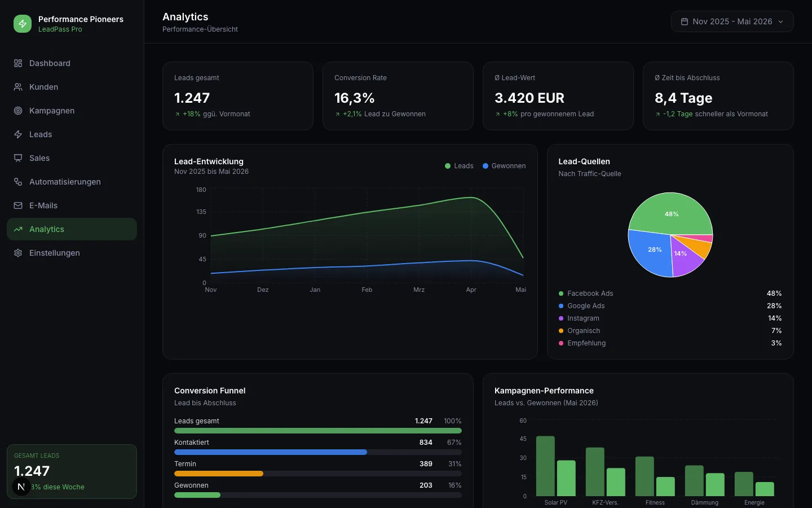Click the trend arrow beside +2,1%
This screenshot has height=508, width=812.
[x=337, y=114]
